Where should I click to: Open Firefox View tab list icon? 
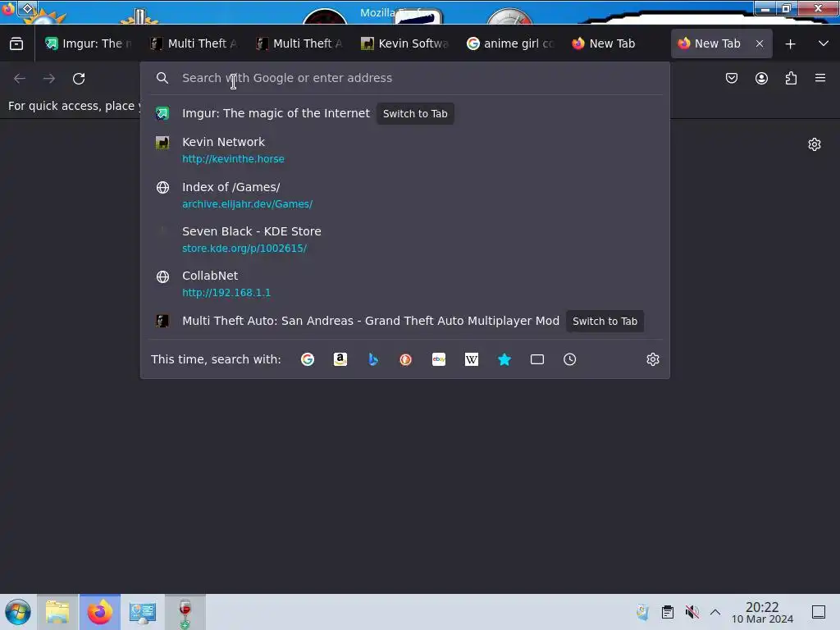click(x=16, y=44)
